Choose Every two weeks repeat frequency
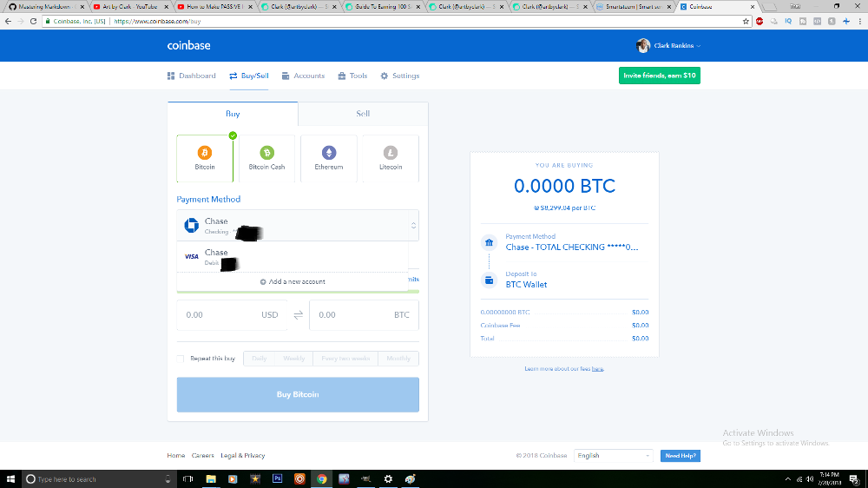This screenshot has width=868, height=488. tap(345, 359)
